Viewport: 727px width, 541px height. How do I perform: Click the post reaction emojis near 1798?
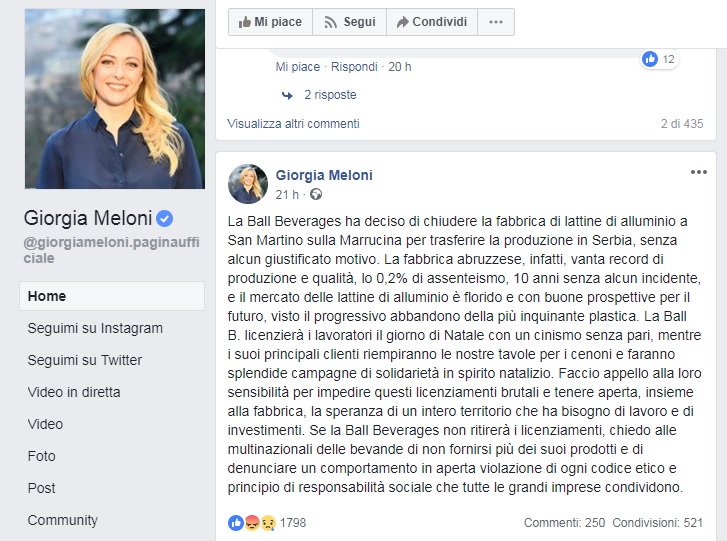pyautogui.click(x=252, y=522)
